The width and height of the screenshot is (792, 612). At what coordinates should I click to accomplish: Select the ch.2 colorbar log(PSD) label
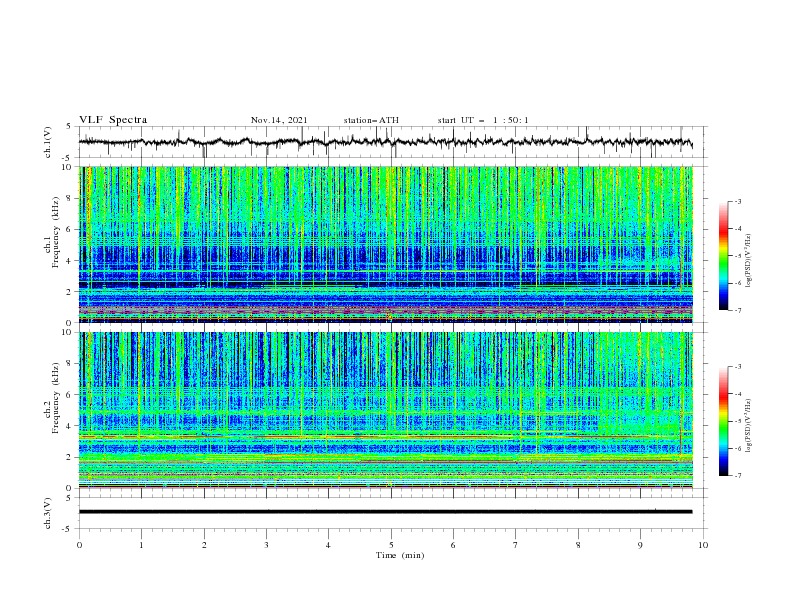pyautogui.click(x=748, y=425)
